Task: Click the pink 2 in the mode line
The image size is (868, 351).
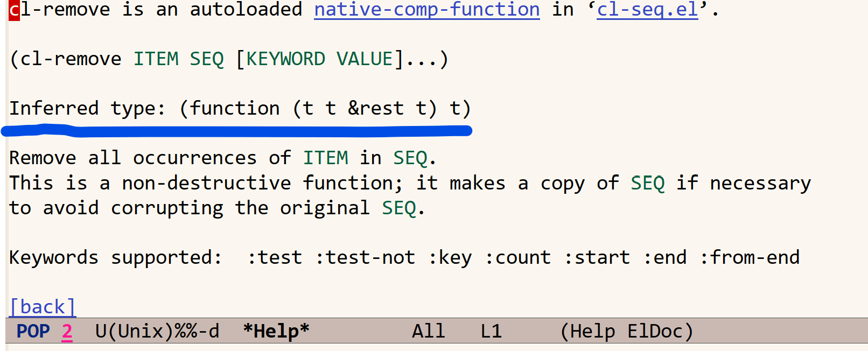Action: 67,331
